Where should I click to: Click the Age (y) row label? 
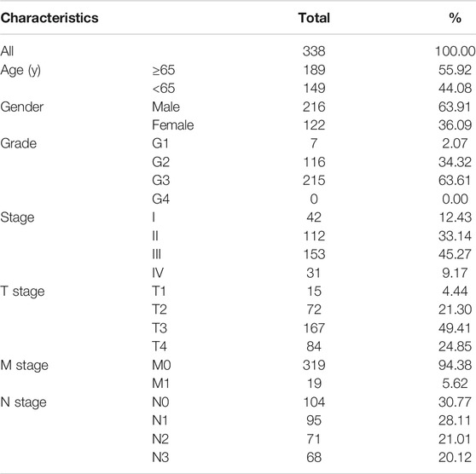[x=20, y=71]
